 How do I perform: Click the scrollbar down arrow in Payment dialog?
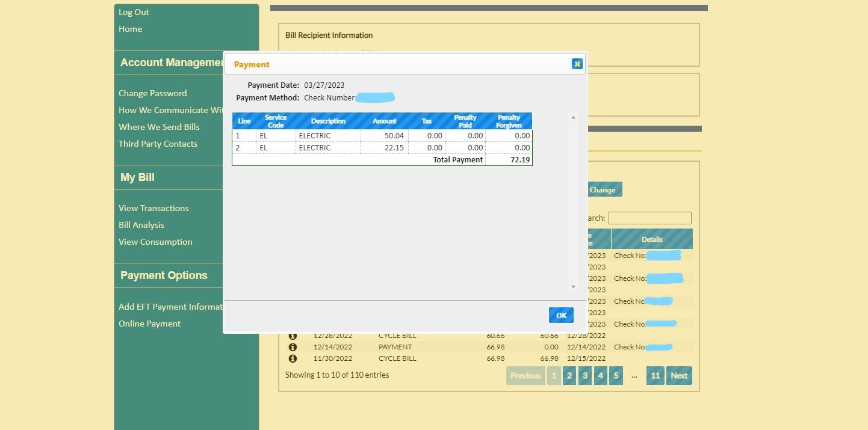pos(573,286)
